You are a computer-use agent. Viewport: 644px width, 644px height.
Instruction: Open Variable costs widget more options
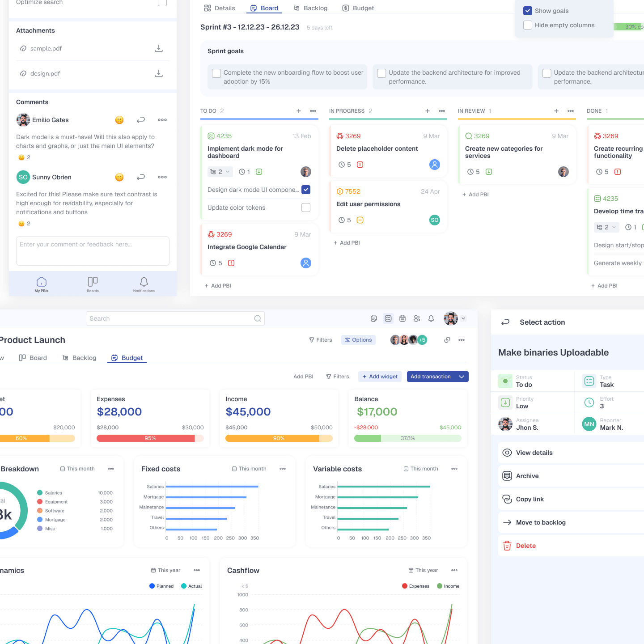(454, 469)
